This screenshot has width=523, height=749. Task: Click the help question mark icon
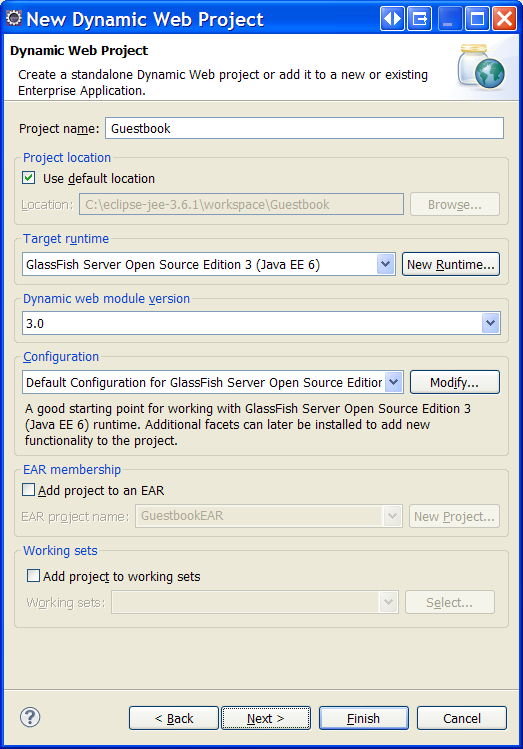point(30,717)
